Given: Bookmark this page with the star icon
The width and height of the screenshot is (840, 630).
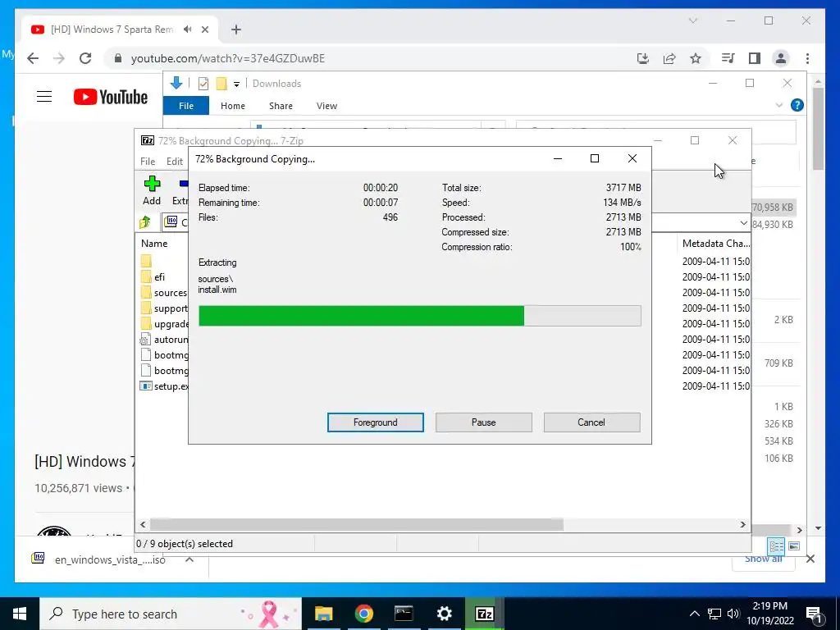Looking at the screenshot, I should (696, 58).
